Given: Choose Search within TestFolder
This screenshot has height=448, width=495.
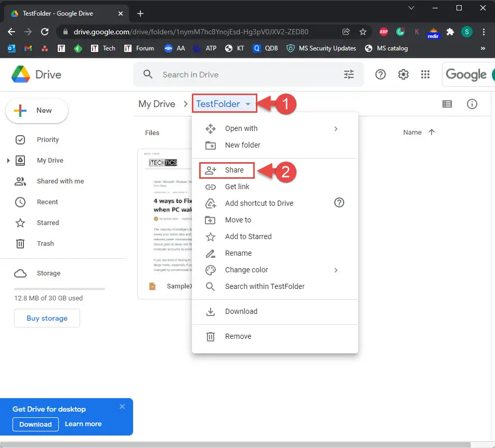Looking at the screenshot, I should (275, 286).
